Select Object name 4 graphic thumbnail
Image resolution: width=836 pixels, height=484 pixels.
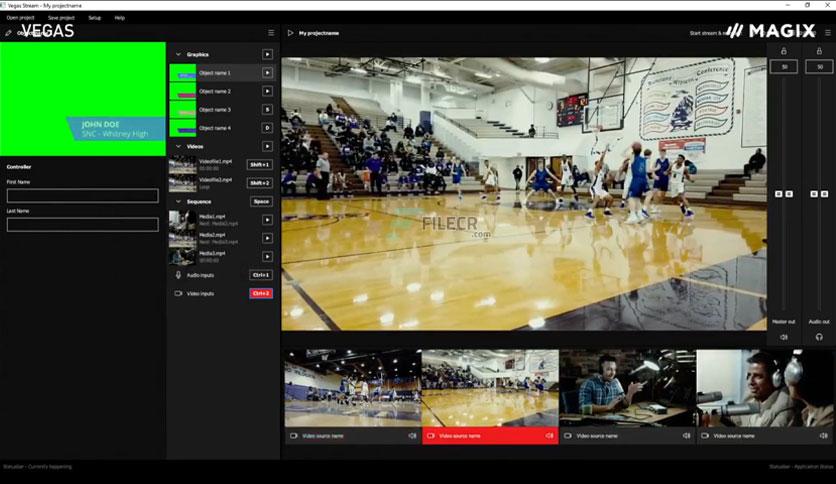click(x=183, y=128)
